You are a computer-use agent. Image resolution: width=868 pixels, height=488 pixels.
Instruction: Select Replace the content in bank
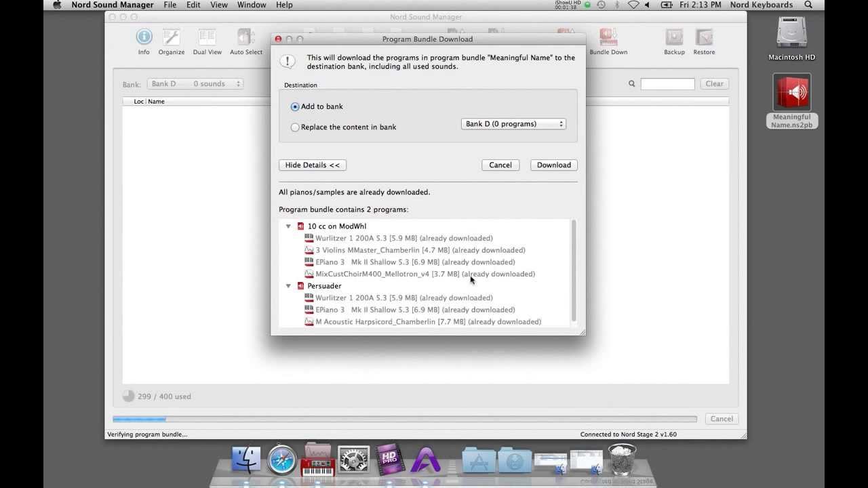344,127
